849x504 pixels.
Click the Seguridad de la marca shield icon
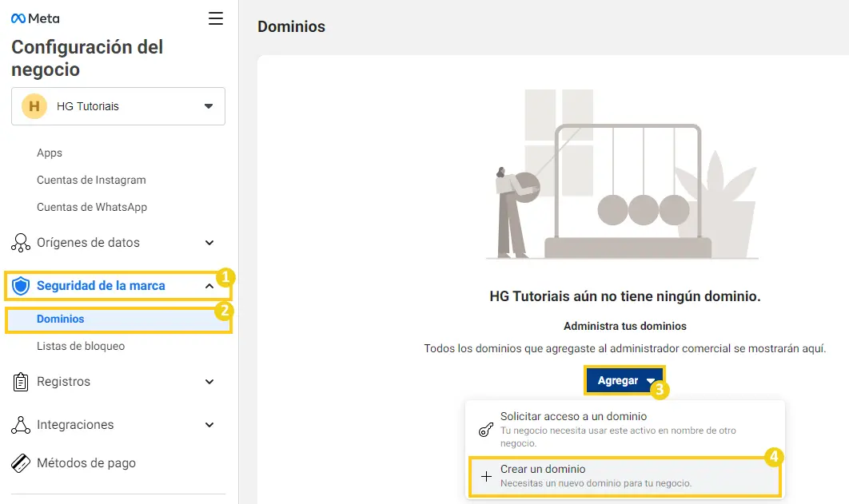21,285
